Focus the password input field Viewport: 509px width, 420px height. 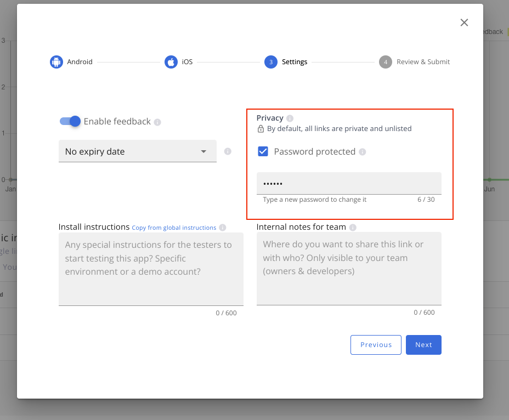click(349, 183)
